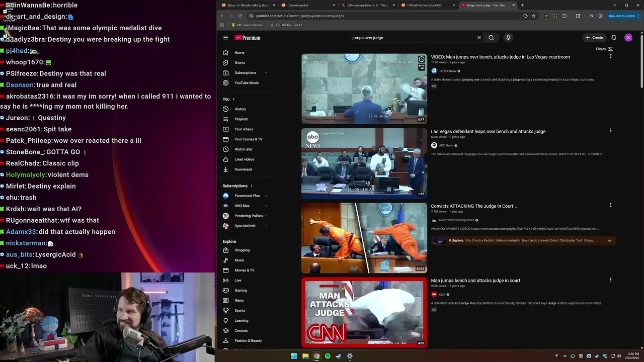Open Downloads in the sidebar
This screenshot has width=644, height=362.
(x=245, y=169)
